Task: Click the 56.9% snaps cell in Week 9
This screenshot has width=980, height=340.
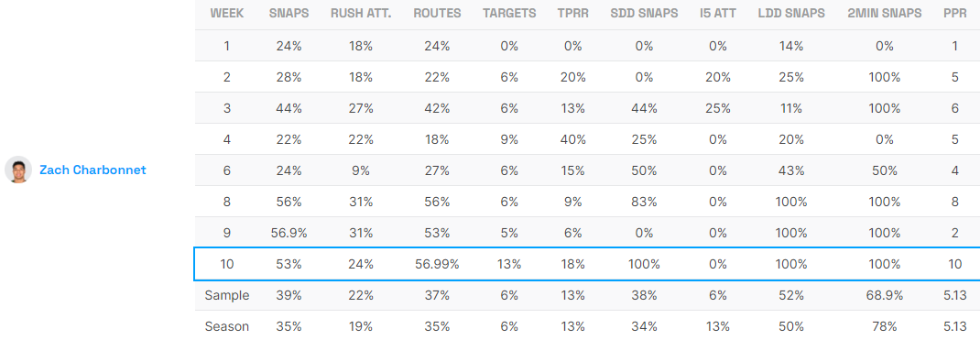Action: tap(289, 233)
